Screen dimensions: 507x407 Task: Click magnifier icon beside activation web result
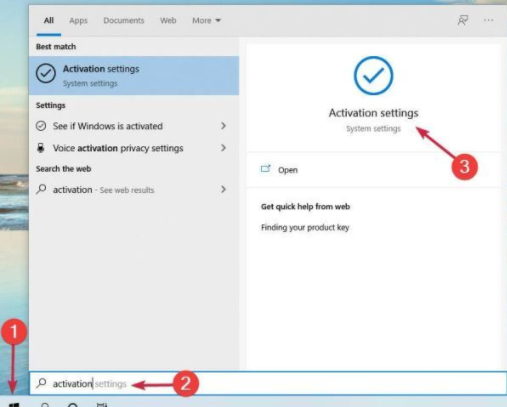[41, 189]
